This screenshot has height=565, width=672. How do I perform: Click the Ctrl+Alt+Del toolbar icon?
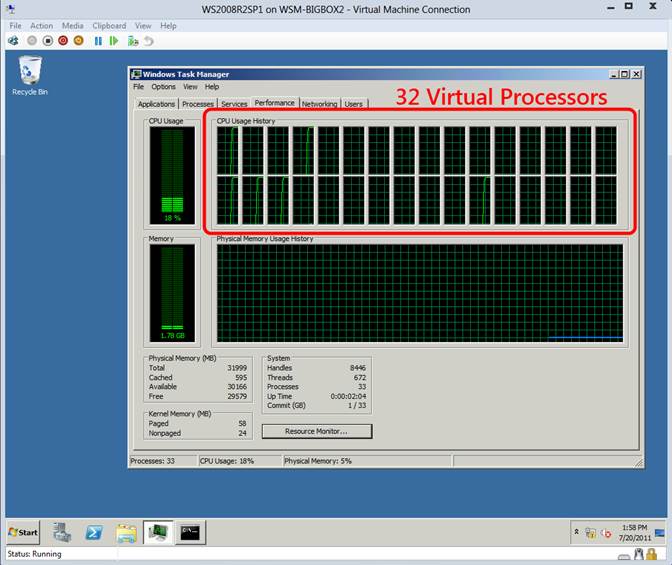pos(14,41)
